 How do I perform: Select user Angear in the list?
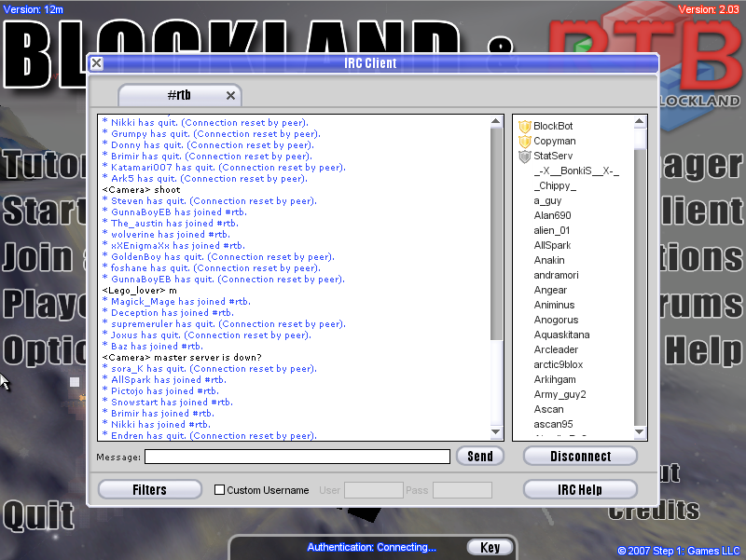(550, 290)
